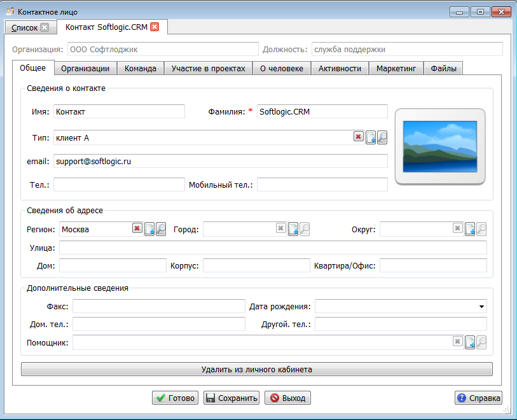Focus the Другой. тел. field
The width and height of the screenshot is (517, 420).
pos(401,325)
